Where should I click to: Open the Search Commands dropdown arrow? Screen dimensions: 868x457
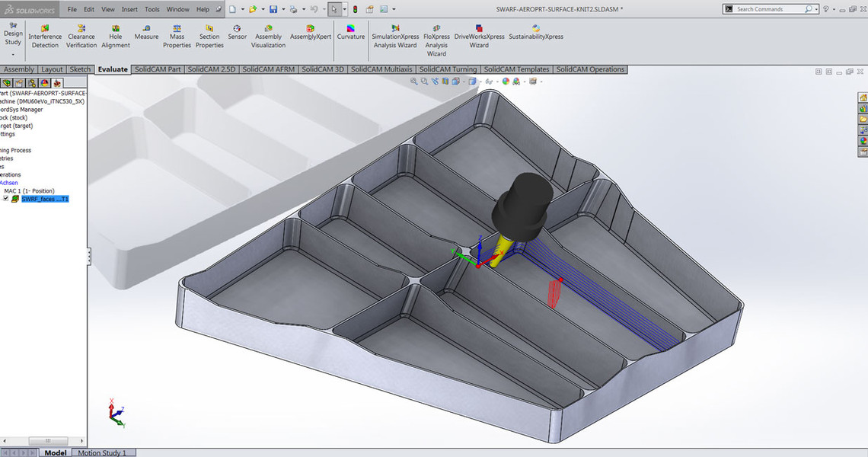(816, 9)
